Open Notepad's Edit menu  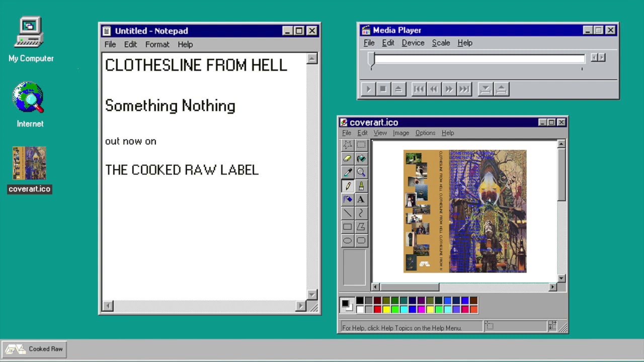pos(130,44)
